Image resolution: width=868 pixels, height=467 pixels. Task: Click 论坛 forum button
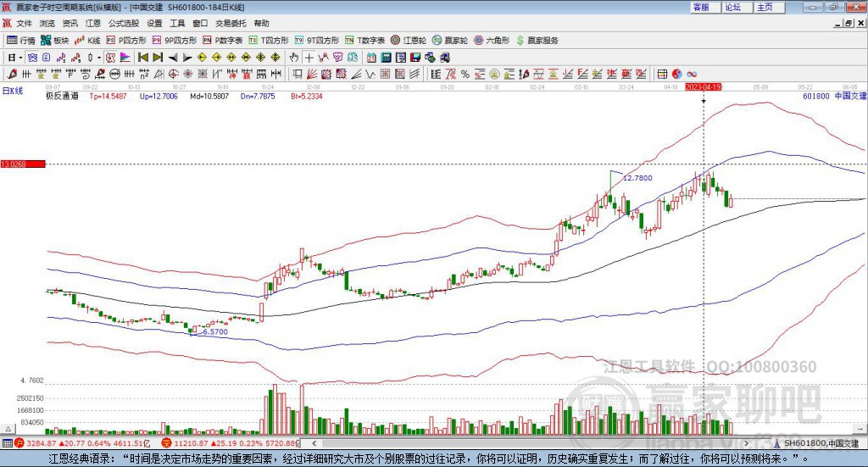737,7
